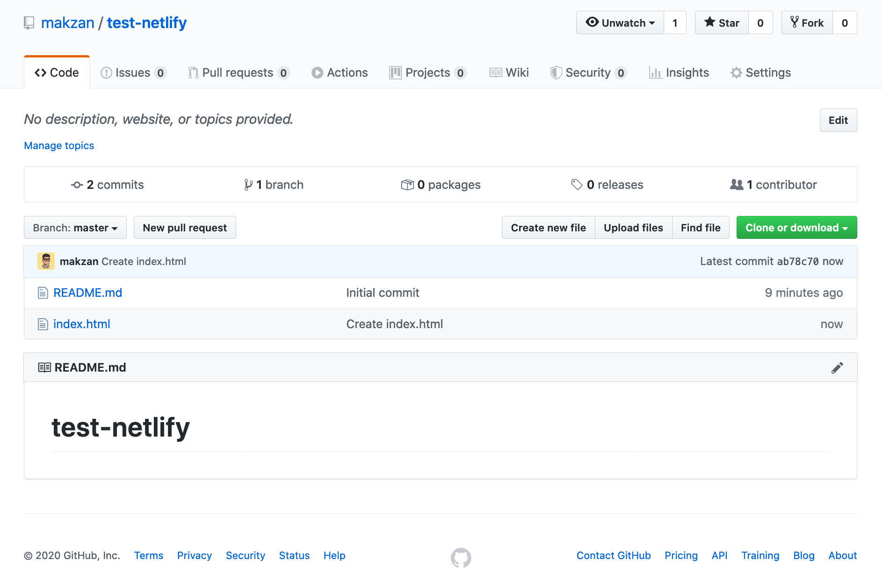Click the pencil icon to edit README.md
This screenshot has height=588, width=883.
tap(837, 367)
